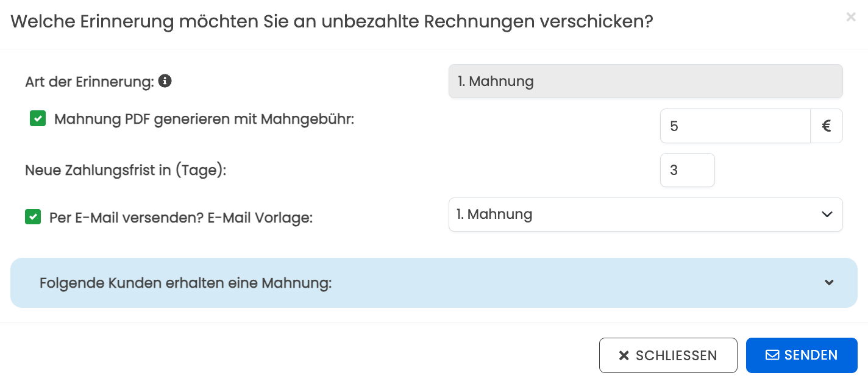
Task: Click the chevron on the blue customers panel
Action: tap(829, 283)
